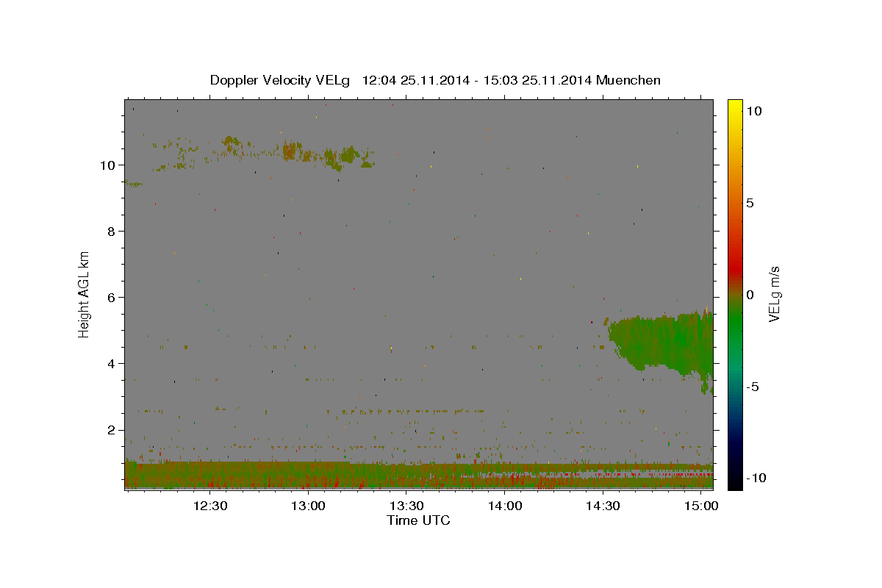The width and height of the screenshot is (882, 588).
Task: Select the 13:00 time tick label
Action: click(x=308, y=506)
